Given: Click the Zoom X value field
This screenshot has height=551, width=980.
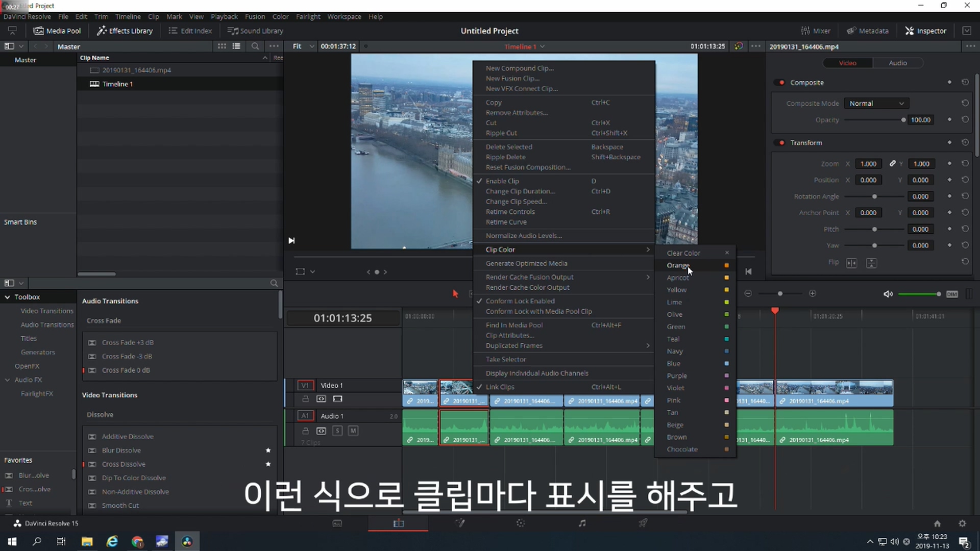Looking at the screenshot, I should [x=868, y=164].
